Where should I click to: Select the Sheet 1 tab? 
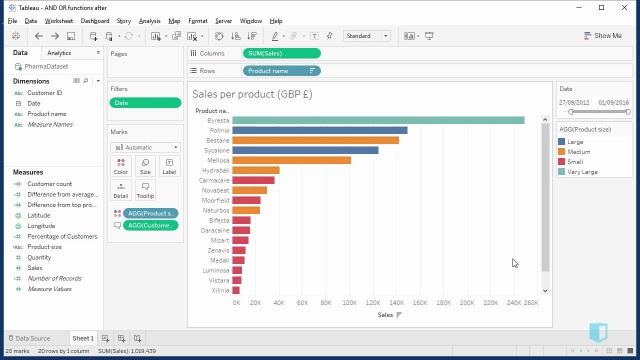(83, 338)
